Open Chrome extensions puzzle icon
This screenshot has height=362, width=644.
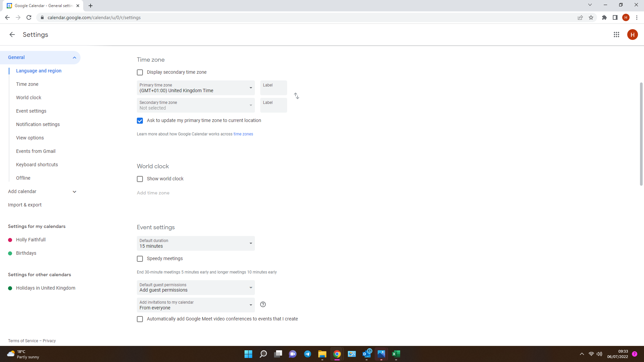(x=604, y=17)
